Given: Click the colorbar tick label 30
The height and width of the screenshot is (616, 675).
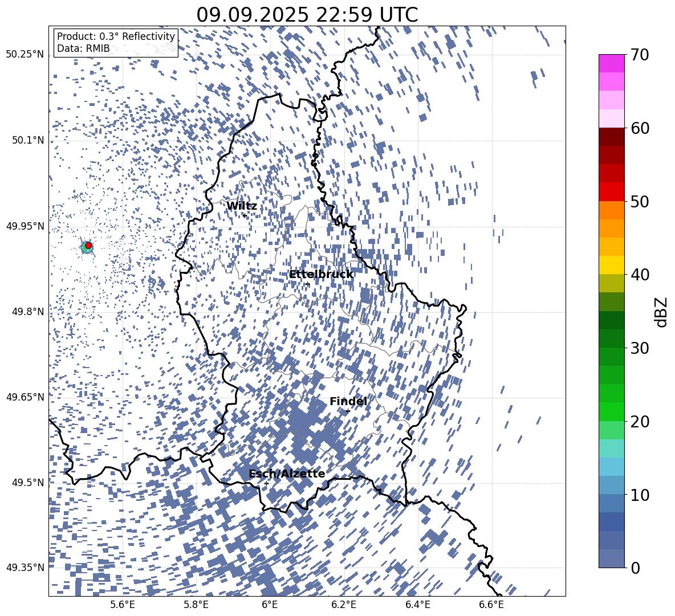Looking at the screenshot, I should point(640,348).
